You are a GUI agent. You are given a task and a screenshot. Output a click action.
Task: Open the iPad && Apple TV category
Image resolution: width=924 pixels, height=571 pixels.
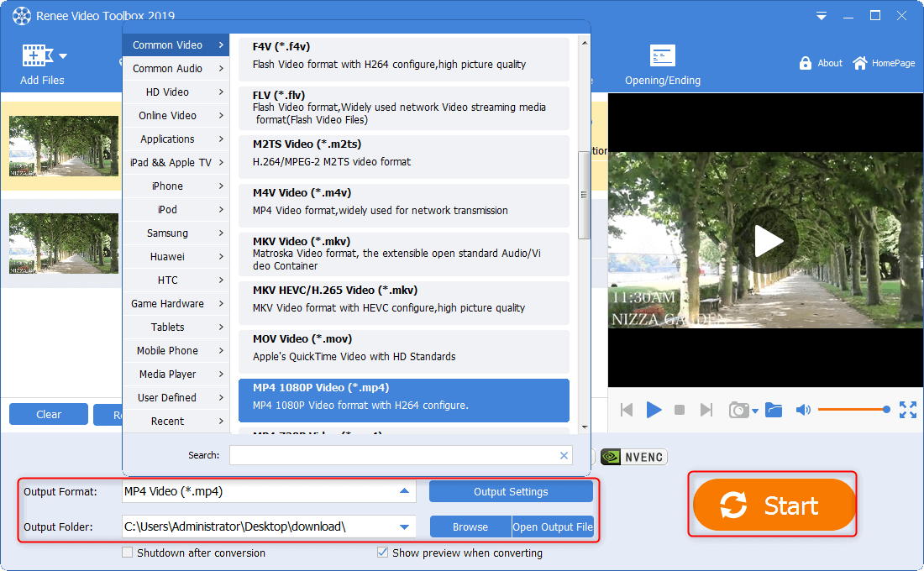coord(176,163)
